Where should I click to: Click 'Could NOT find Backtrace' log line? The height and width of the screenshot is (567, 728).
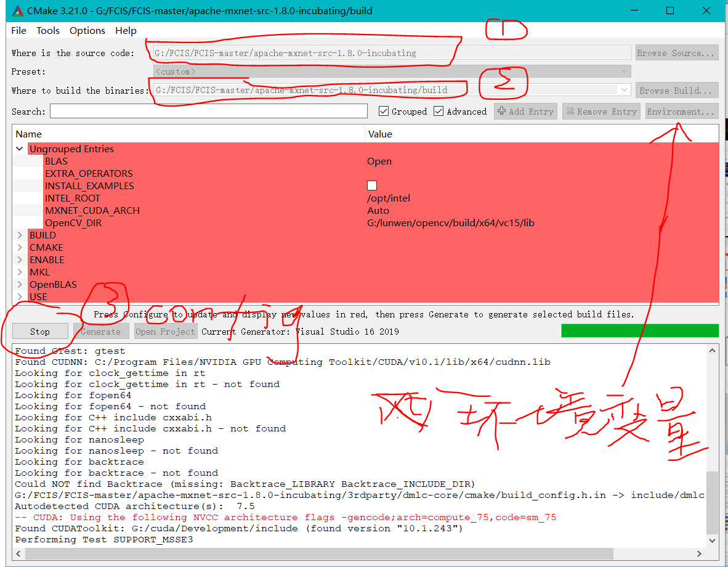point(245,484)
